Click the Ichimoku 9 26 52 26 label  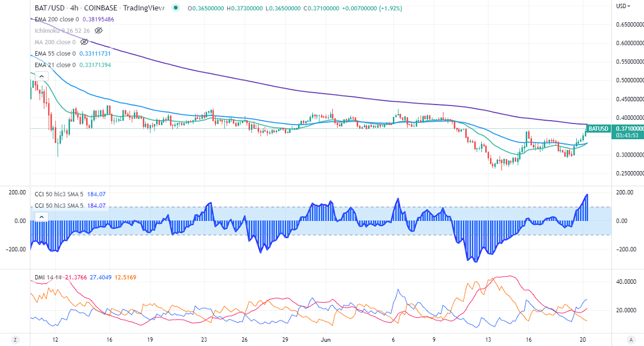point(62,31)
